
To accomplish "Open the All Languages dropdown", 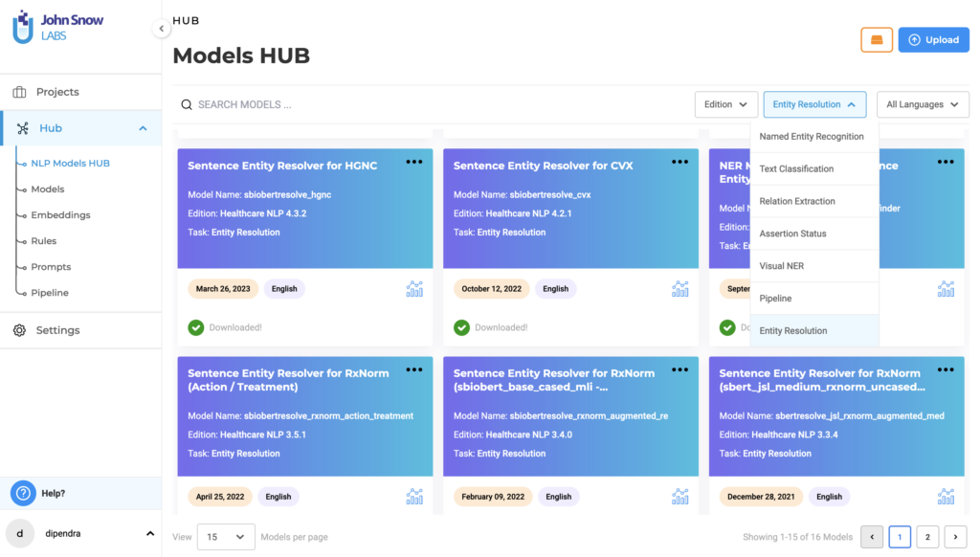I will (x=922, y=103).
